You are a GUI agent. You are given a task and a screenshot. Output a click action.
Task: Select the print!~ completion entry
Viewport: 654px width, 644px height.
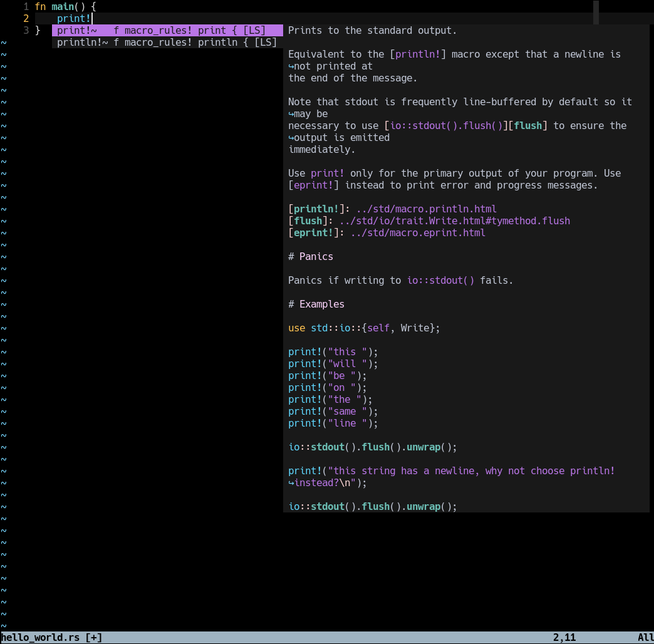(x=167, y=31)
